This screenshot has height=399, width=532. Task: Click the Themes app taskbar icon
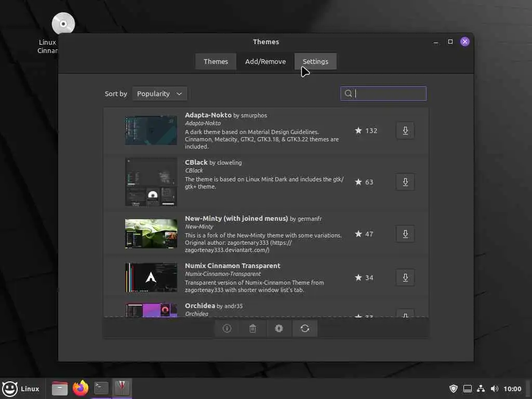122,388
